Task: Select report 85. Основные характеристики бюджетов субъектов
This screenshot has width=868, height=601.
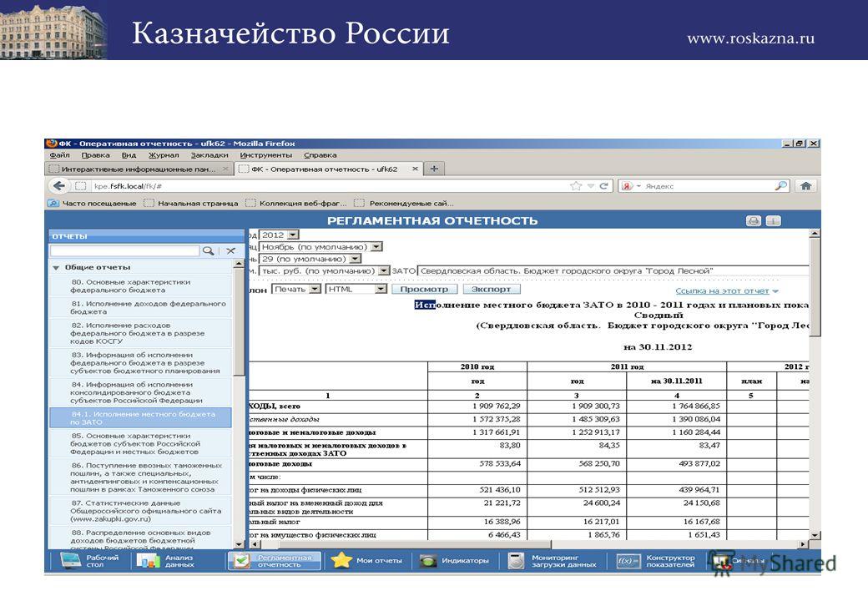Action: pyautogui.click(x=140, y=444)
